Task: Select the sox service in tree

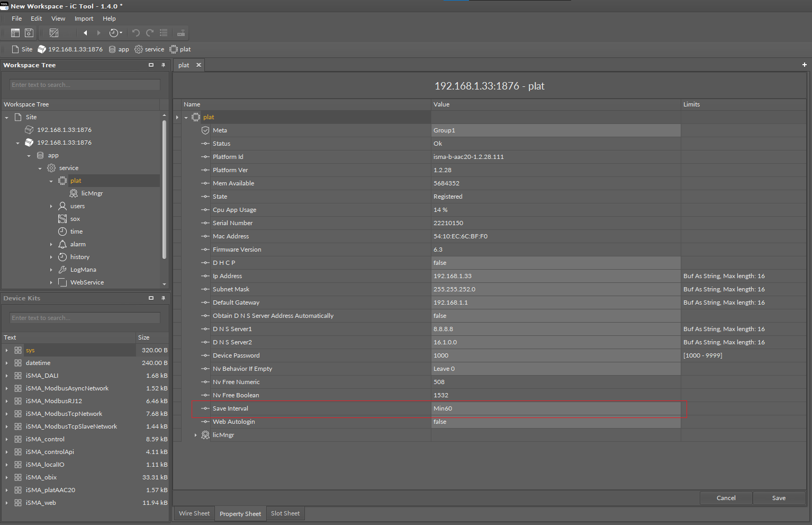Action: [75, 219]
